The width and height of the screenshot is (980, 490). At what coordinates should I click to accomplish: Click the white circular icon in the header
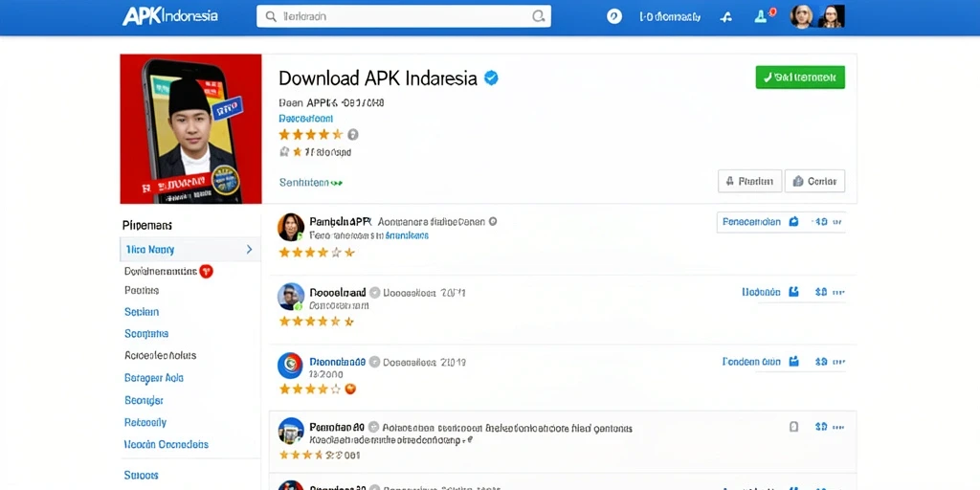(x=614, y=17)
